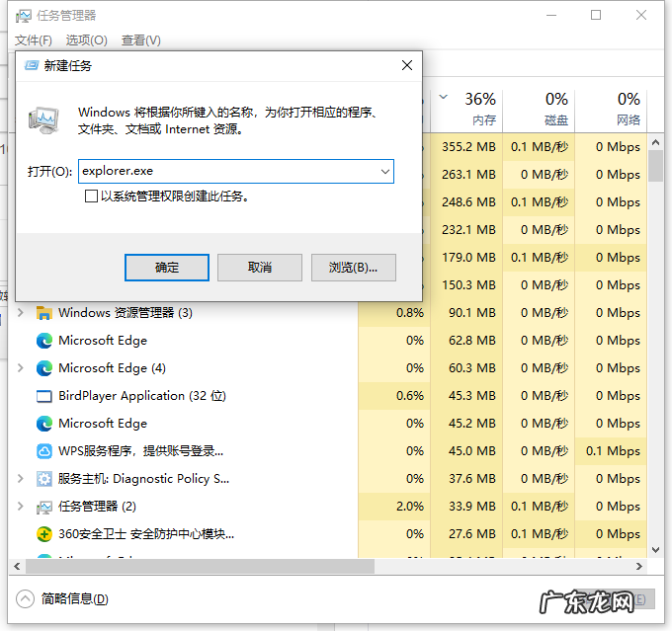
Task: Select the WPS服务程序 process name
Action: pos(141,451)
